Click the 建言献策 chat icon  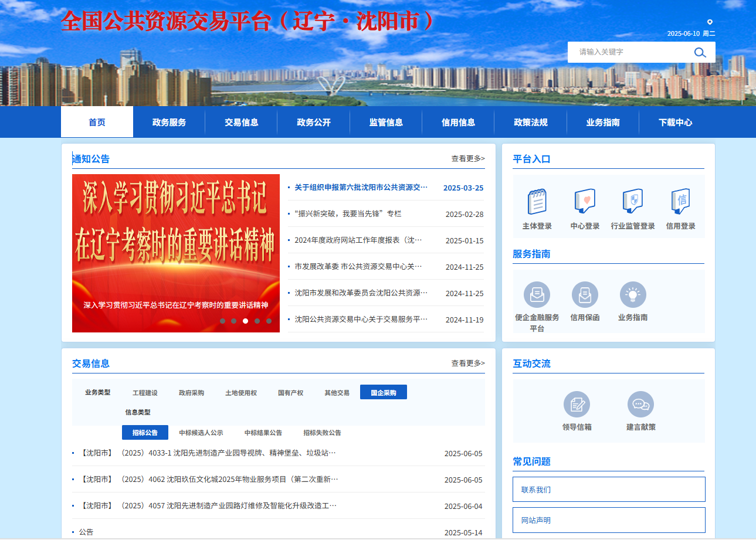[x=640, y=405]
